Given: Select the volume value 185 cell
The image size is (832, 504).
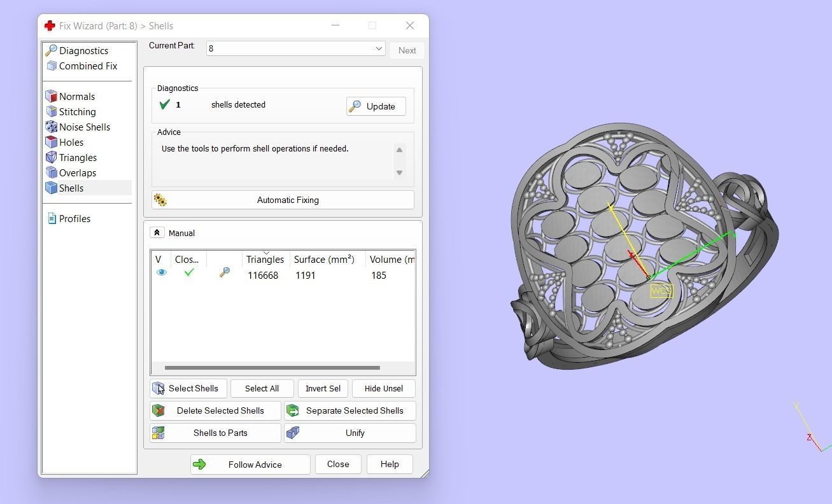Looking at the screenshot, I should tap(379, 276).
